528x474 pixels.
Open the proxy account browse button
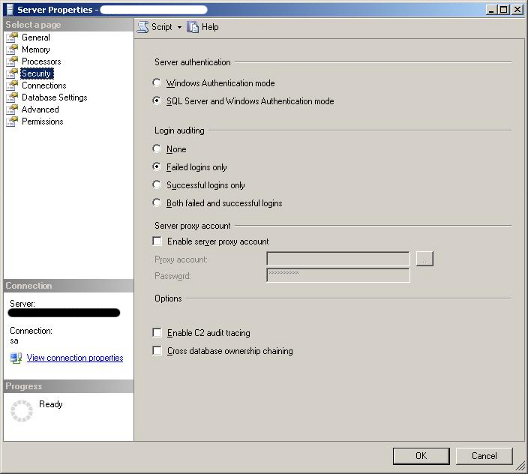(425, 259)
